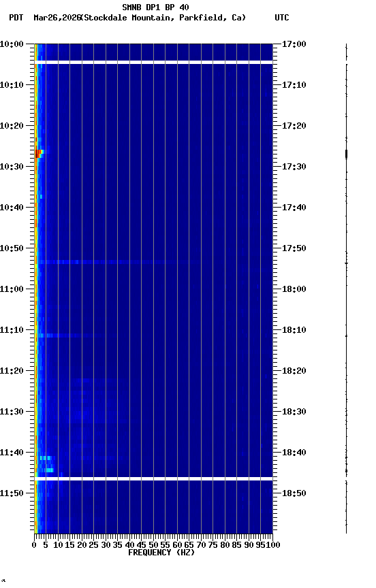Click the 11:40 PDT time label

[x=12, y=453]
